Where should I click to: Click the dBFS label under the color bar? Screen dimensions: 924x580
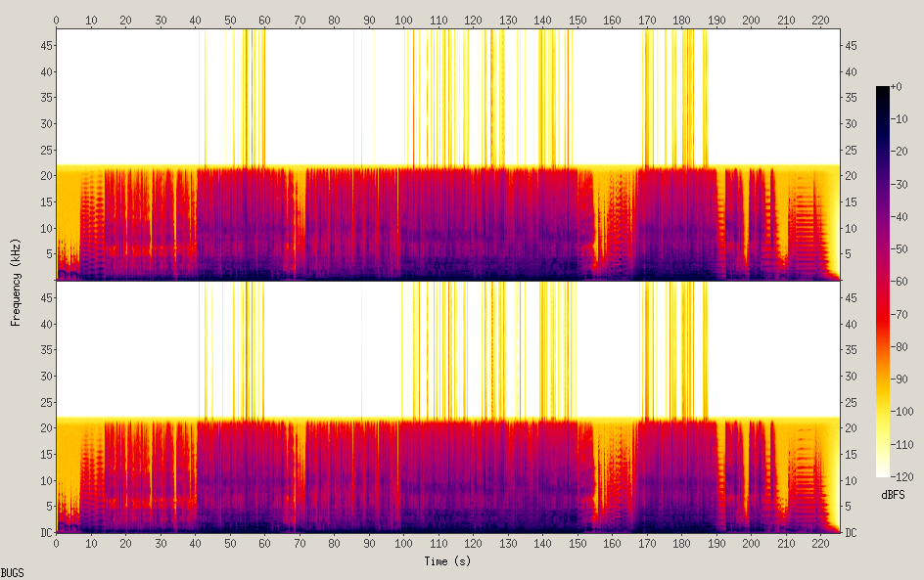(893, 495)
